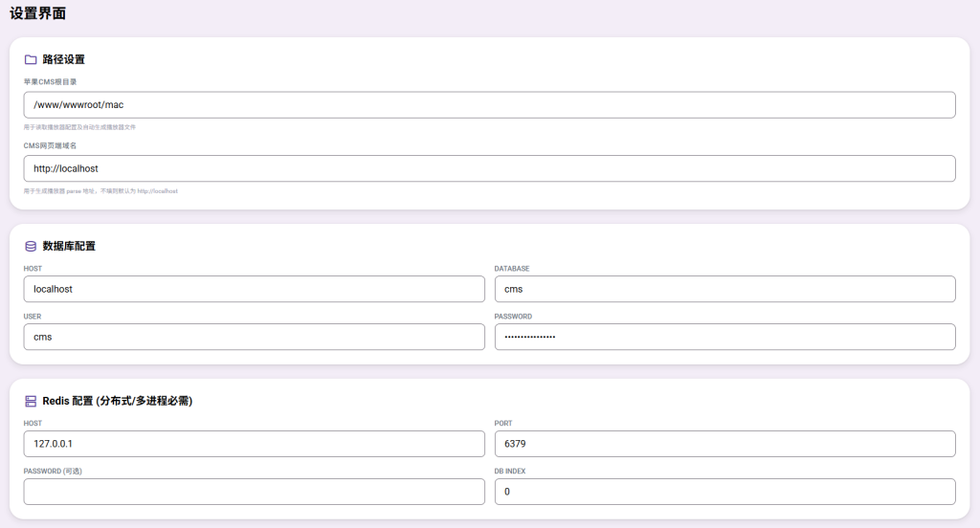Click the helper text under the CMS domain field
This screenshot has width=980, height=528.
(100, 191)
